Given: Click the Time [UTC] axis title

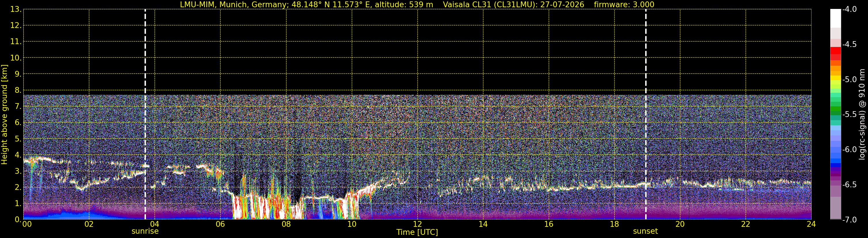Looking at the screenshot, I should pyautogui.click(x=417, y=232).
